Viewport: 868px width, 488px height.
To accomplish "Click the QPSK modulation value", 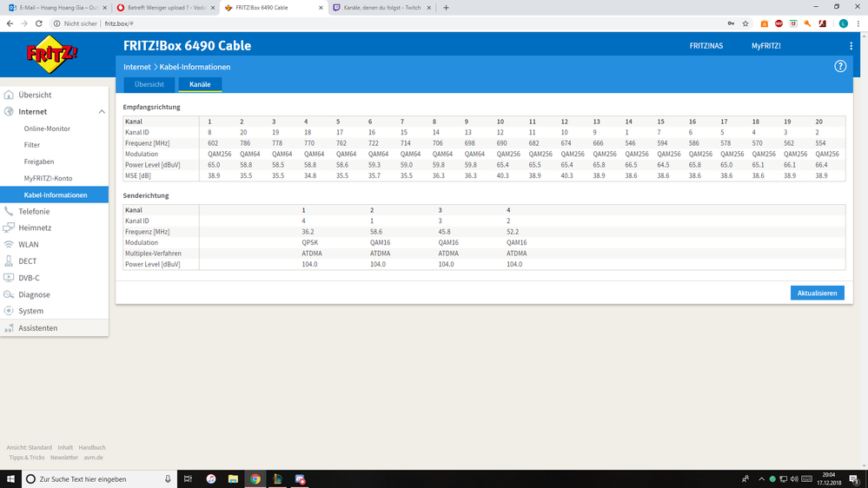I will point(310,242).
